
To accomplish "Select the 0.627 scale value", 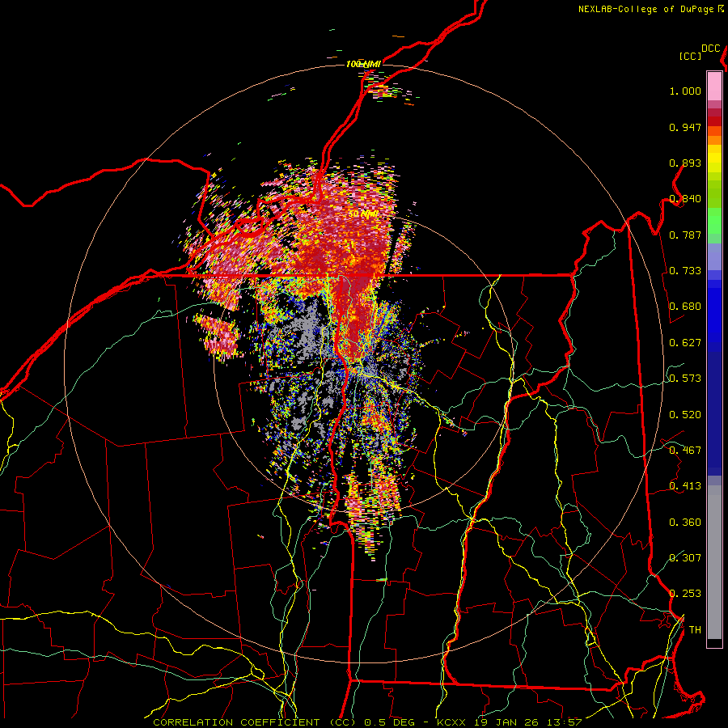I will click(685, 343).
